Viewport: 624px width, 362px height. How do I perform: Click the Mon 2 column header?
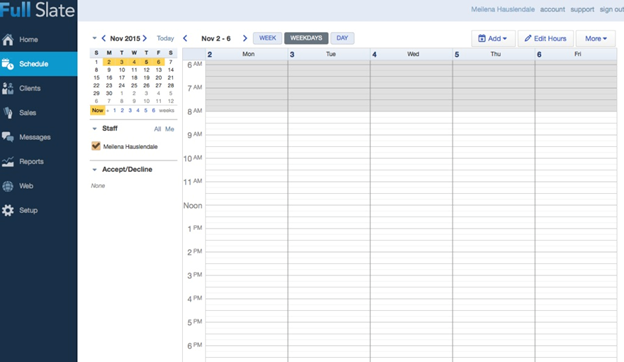[x=247, y=54]
